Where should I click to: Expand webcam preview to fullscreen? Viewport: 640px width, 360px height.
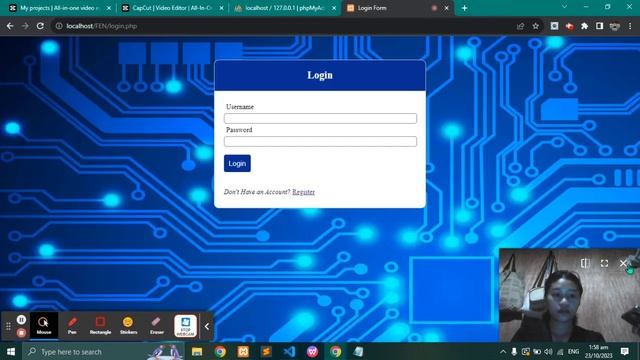point(604,263)
